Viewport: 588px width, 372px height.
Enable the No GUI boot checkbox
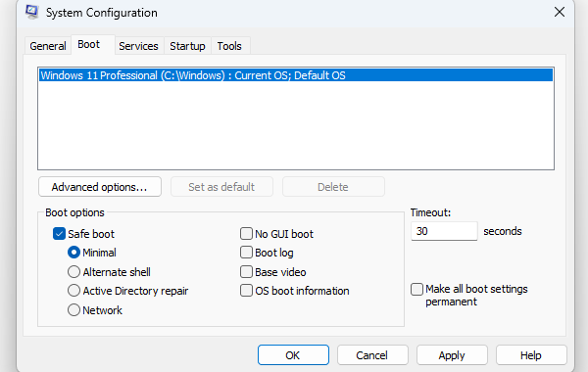click(x=246, y=234)
